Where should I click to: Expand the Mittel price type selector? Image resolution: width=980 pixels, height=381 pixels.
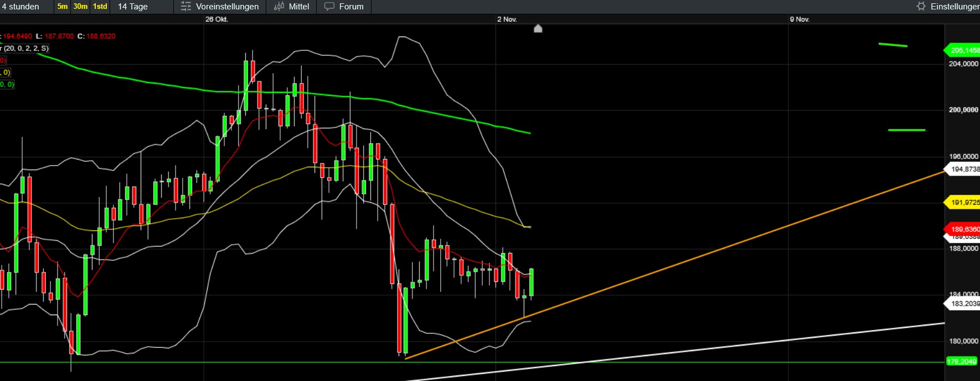(299, 7)
